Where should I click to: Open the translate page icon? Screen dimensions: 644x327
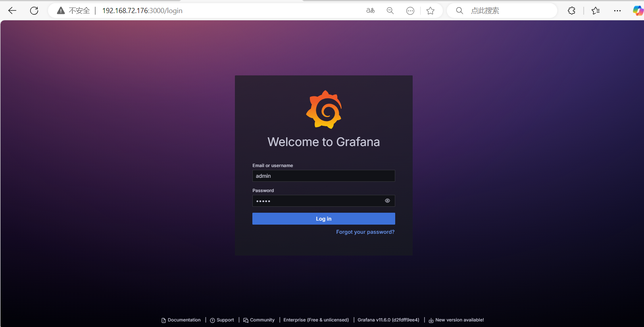370,11
